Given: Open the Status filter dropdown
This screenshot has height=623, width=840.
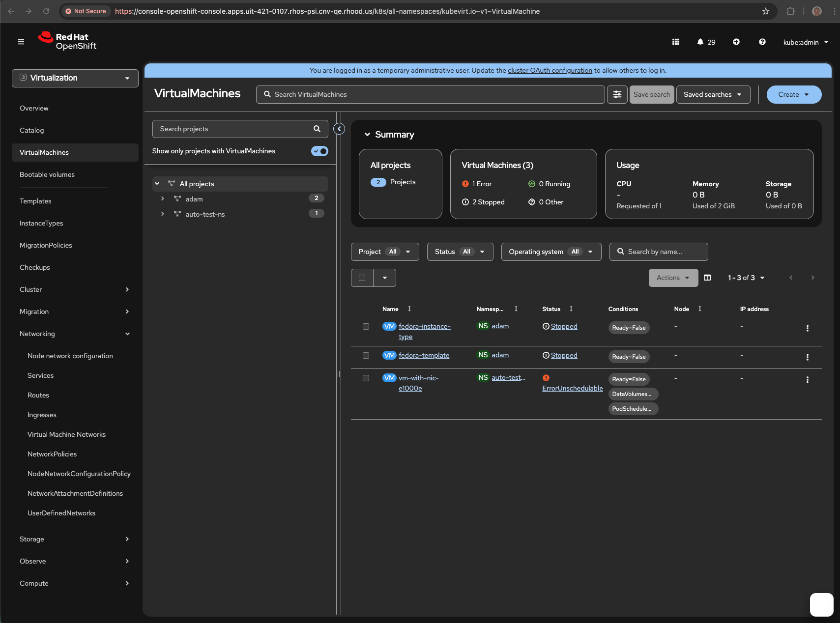Looking at the screenshot, I should click(x=460, y=252).
